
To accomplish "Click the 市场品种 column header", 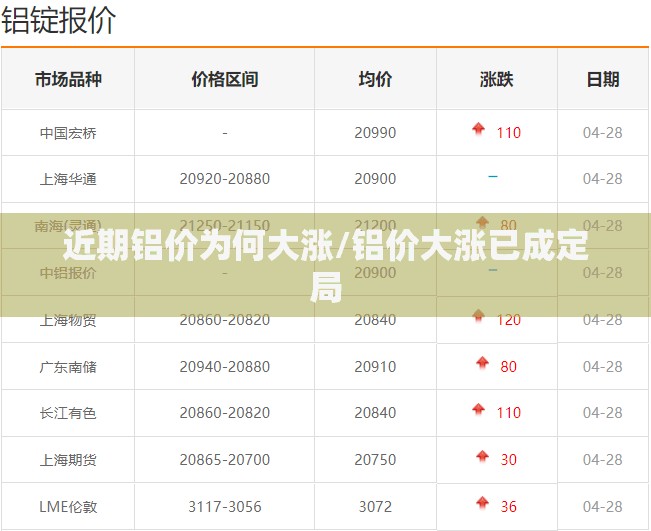I will pos(68,79).
